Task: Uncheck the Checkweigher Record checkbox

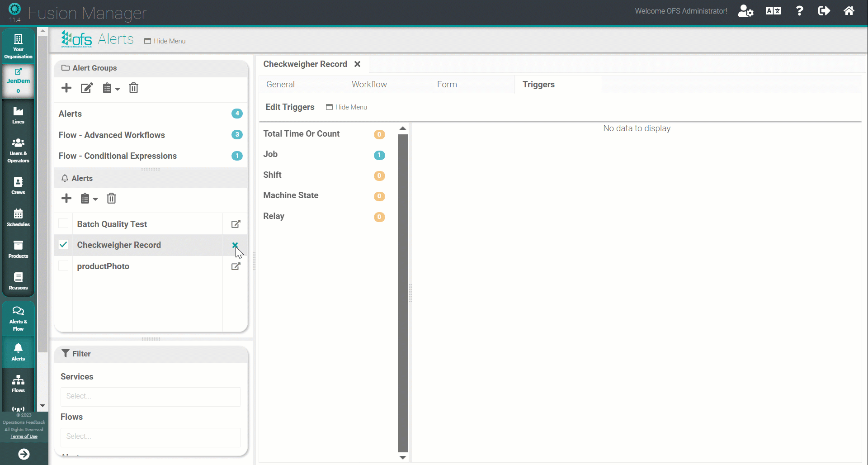Action: pyautogui.click(x=64, y=245)
